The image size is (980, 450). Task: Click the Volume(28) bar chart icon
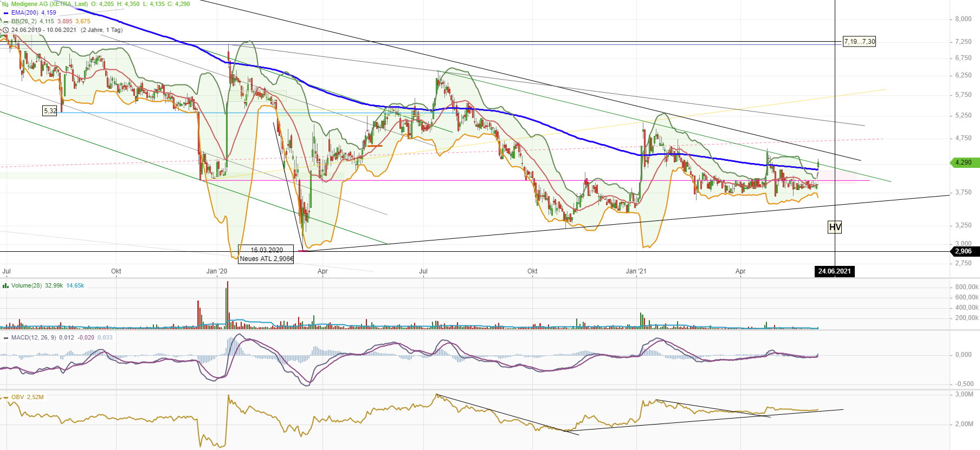pyautogui.click(x=5, y=285)
